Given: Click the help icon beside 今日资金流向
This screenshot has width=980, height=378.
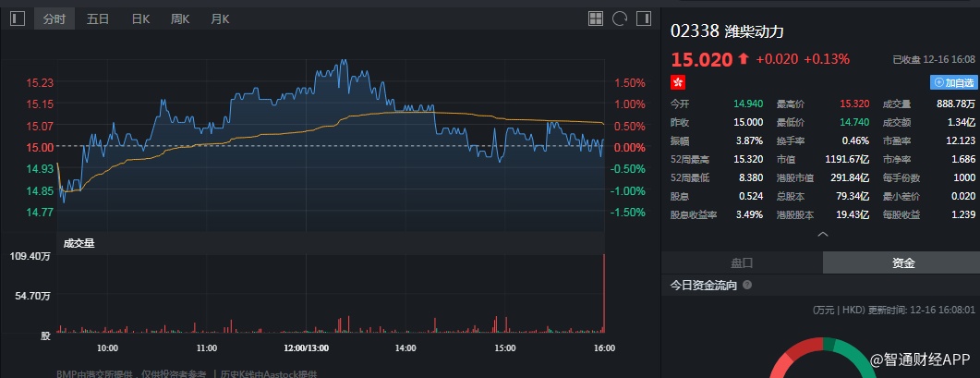Looking at the screenshot, I should point(747,286).
